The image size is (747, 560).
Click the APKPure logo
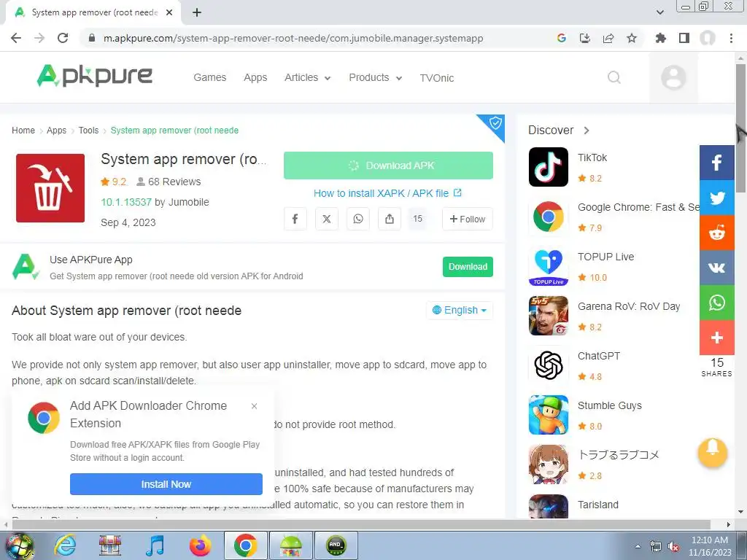click(x=94, y=76)
